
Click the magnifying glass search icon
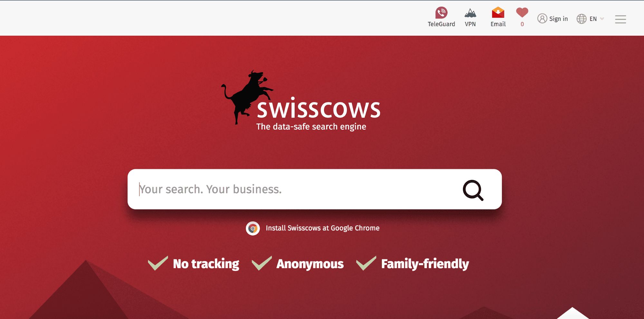pyautogui.click(x=473, y=190)
